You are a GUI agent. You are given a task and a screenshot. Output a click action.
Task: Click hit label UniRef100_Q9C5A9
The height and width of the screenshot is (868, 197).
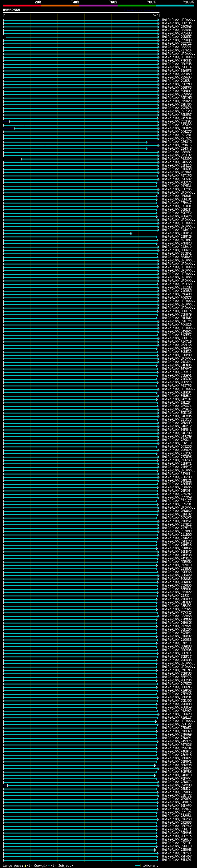(x=177, y=27)
